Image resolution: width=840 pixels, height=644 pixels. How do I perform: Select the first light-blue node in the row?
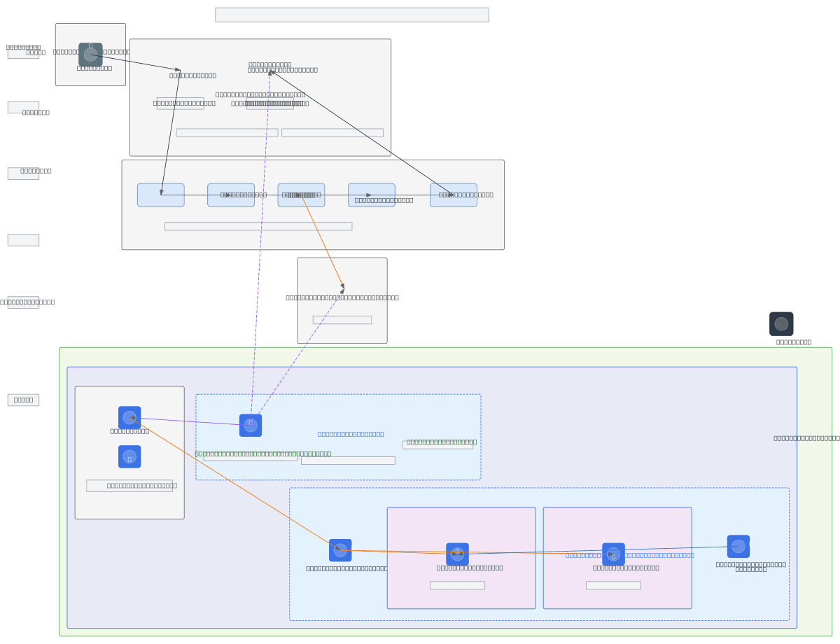tap(161, 195)
